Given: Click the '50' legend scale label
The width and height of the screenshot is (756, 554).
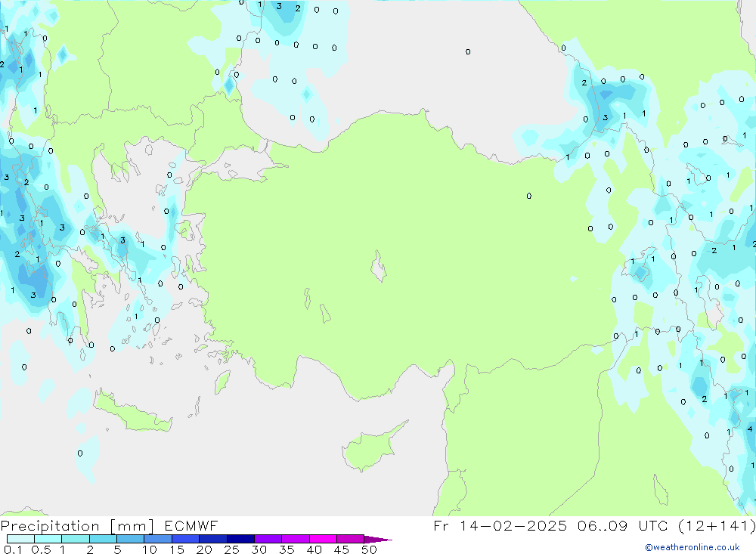Looking at the screenshot, I should (369, 549).
